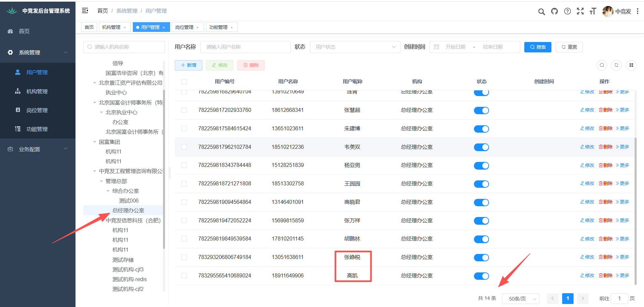
Task: Click the circular refresh icon above table
Action: (x=616, y=65)
